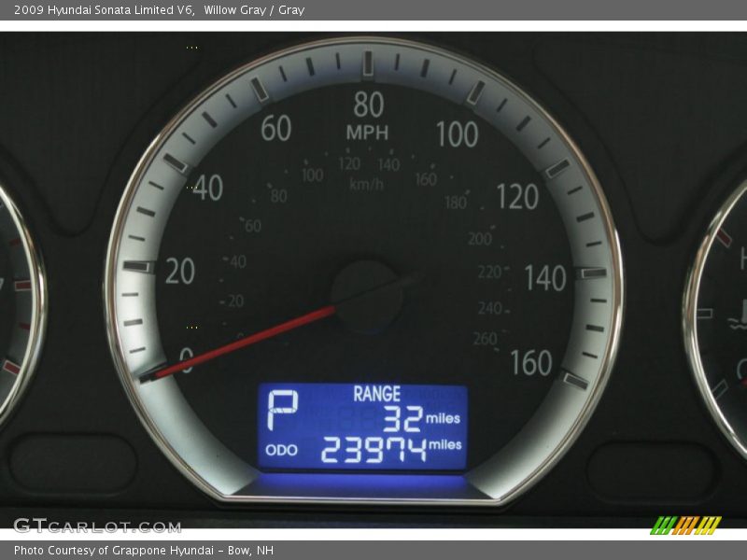This screenshot has height=560, width=747.
Task: Click the outer 140 mph marking
Action: [x=545, y=278]
